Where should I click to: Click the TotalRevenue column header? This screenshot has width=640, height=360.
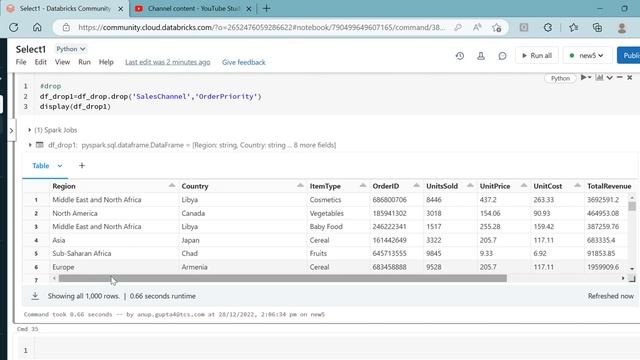point(609,186)
